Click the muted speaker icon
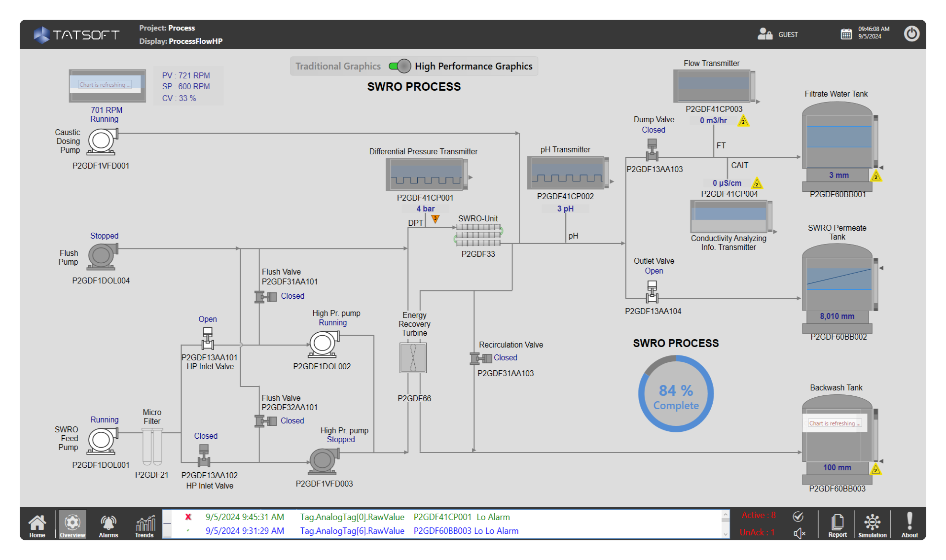The width and height of the screenshot is (946, 560). click(799, 533)
